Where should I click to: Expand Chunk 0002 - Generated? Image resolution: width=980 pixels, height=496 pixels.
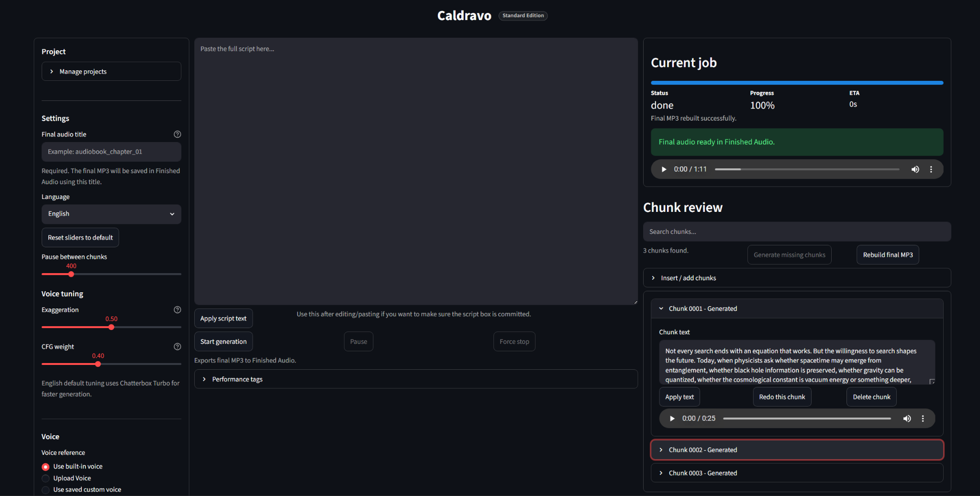coord(797,450)
